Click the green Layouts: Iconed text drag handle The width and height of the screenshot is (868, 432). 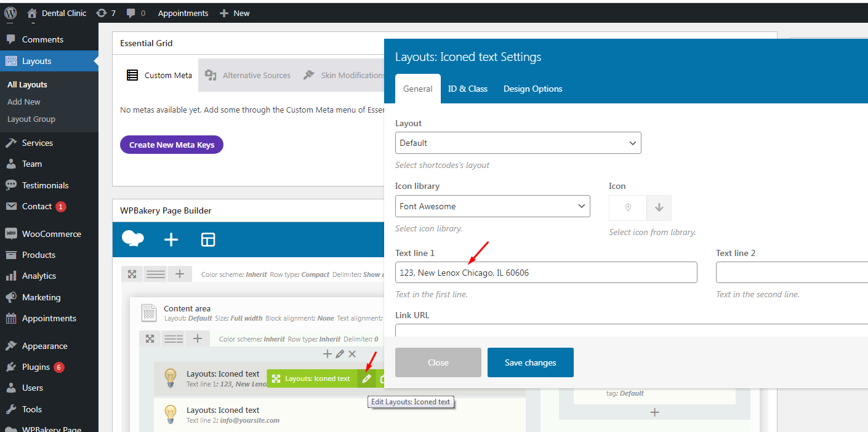311,378
